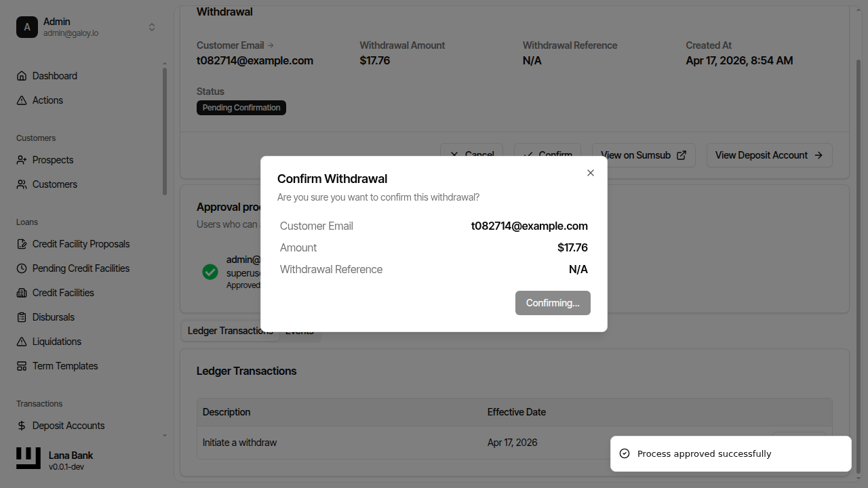Close the Confirm Withdrawal dialog
The width and height of the screenshot is (868, 488).
pyautogui.click(x=591, y=173)
